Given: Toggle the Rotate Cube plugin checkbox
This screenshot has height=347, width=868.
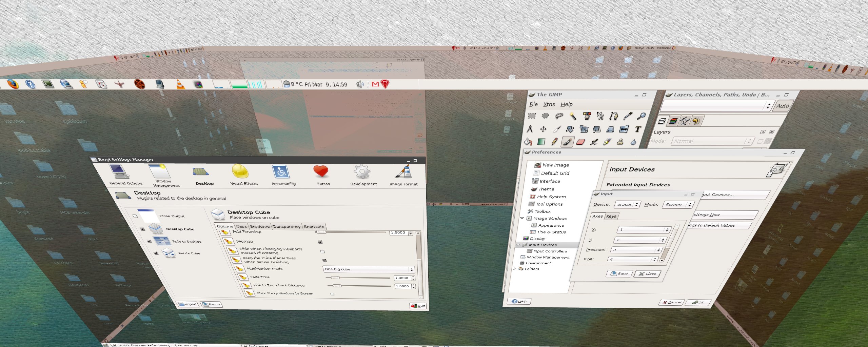Looking at the screenshot, I should coord(156,253).
